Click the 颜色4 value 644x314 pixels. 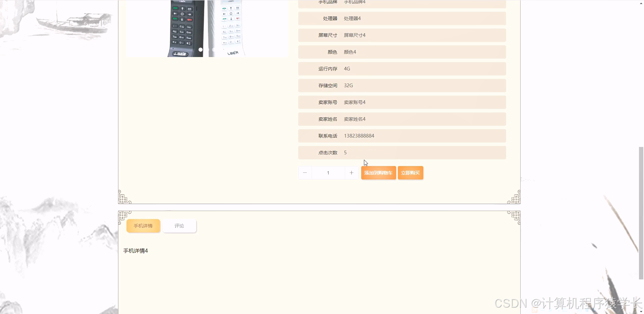coord(350,52)
